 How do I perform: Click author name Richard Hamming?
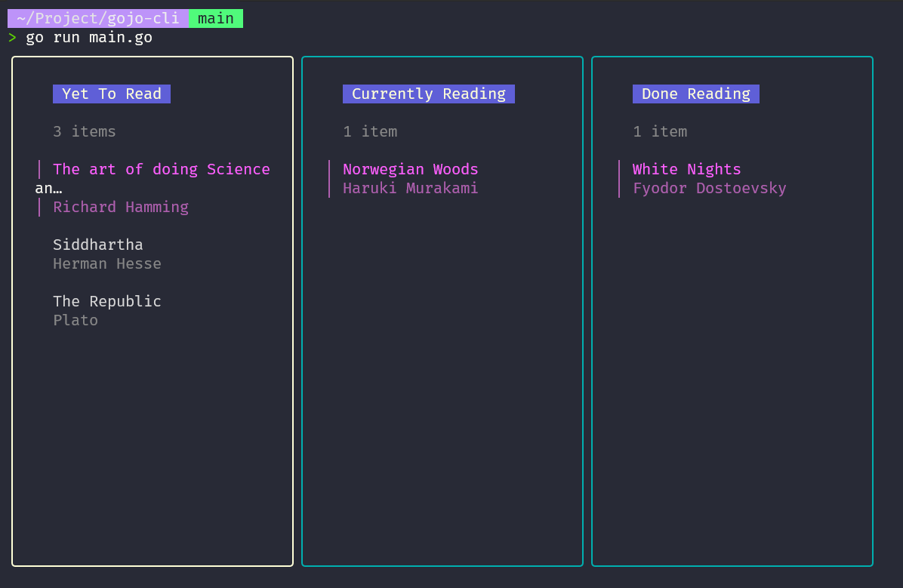[x=121, y=207]
